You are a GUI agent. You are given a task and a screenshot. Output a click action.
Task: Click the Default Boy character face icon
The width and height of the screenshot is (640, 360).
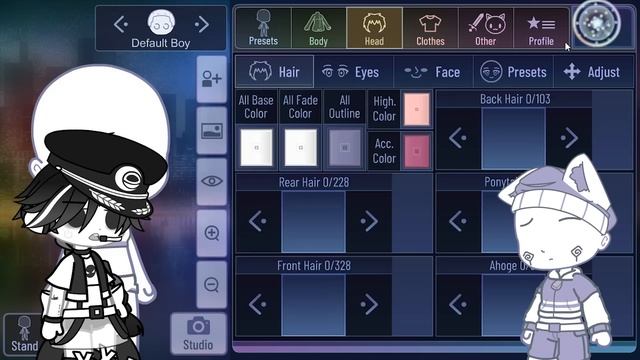point(161,23)
